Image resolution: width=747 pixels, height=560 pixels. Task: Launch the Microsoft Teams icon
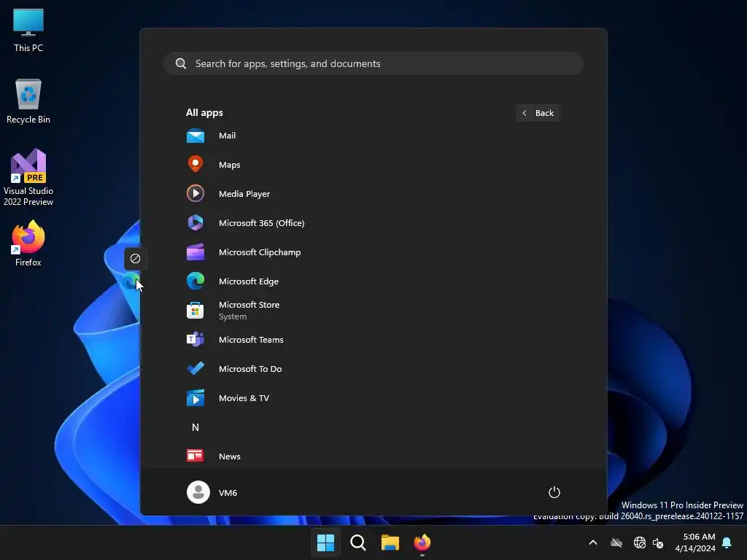pos(196,340)
